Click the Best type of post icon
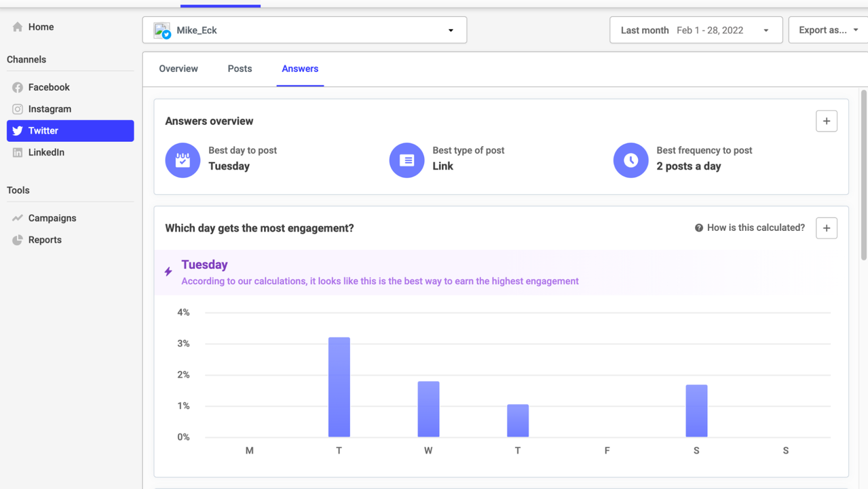The height and width of the screenshot is (489, 868). tap(407, 160)
